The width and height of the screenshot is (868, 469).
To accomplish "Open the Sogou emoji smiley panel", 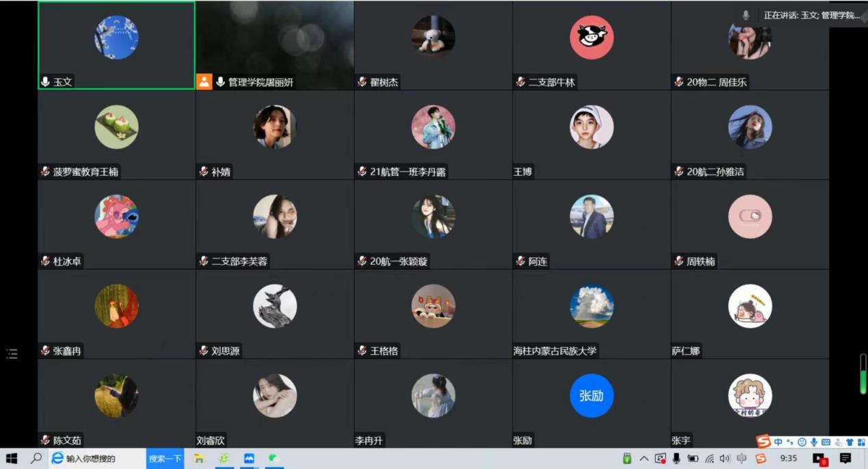I will click(802, 442).
